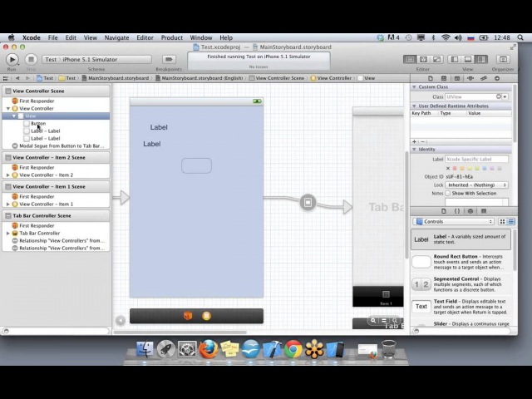Click the modal segue icon on canvas
Viewport: 532px width, 399px height.
(x=308, y=202)
